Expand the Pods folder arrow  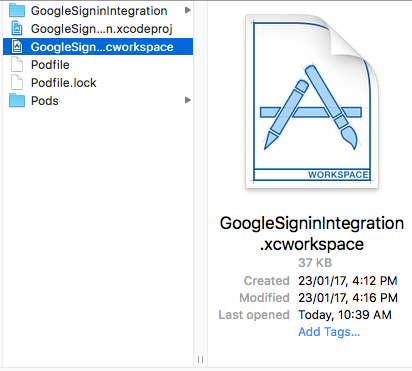coord(188,100)
